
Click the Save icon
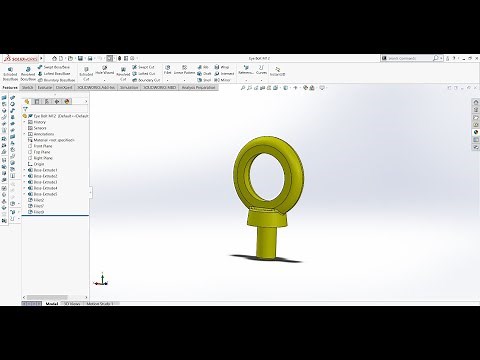tap(80, 58)
